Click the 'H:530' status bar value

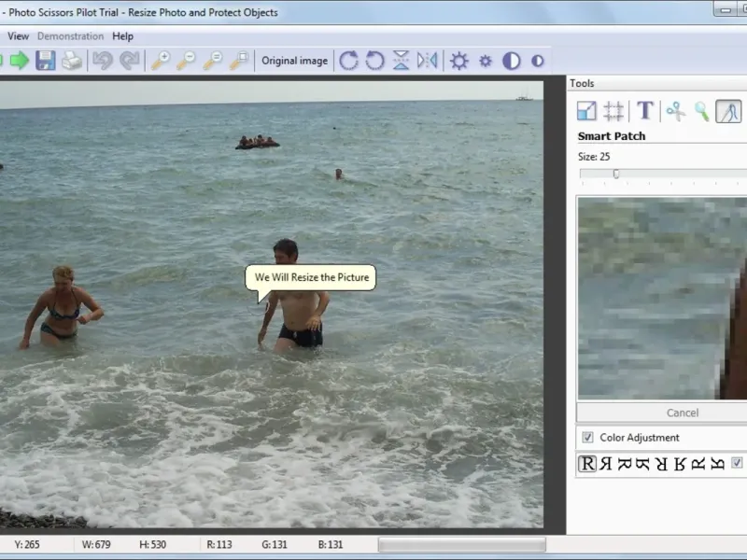[152, 544]
